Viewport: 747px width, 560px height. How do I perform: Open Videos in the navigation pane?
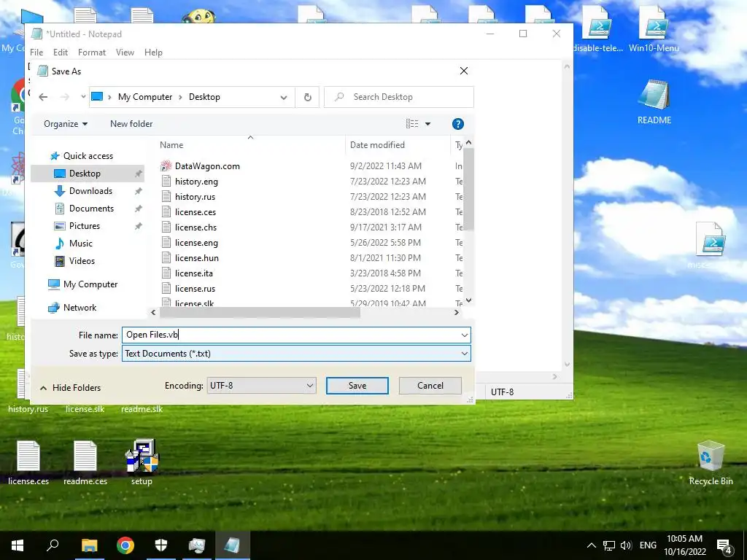82,261
